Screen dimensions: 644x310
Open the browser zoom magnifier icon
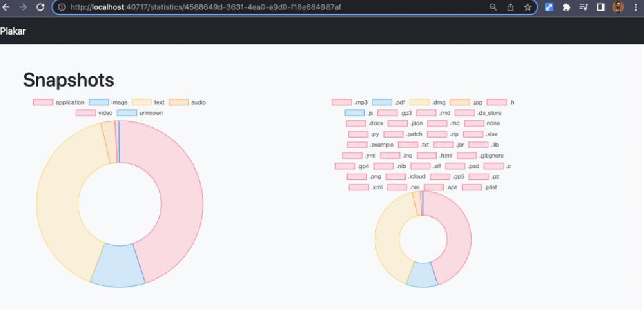coord(493,8)
